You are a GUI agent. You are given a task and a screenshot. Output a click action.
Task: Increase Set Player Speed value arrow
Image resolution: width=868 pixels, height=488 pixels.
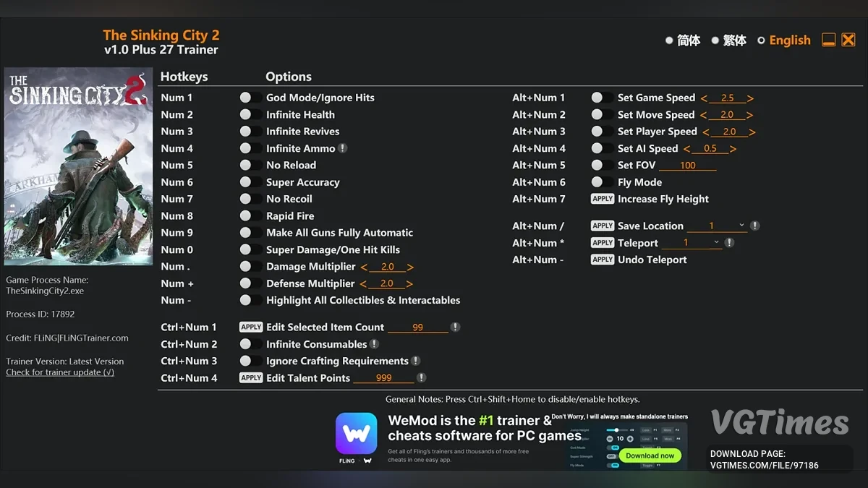[752, 132]
